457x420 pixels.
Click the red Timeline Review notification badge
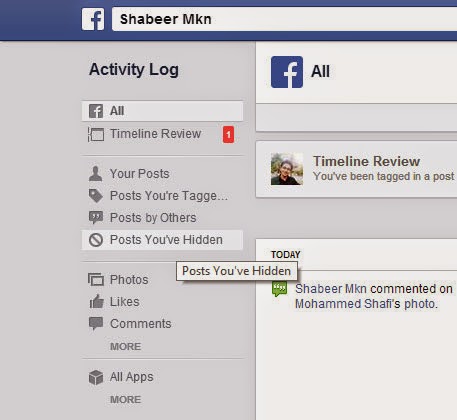pyautogui.click(x=228, y=135)
